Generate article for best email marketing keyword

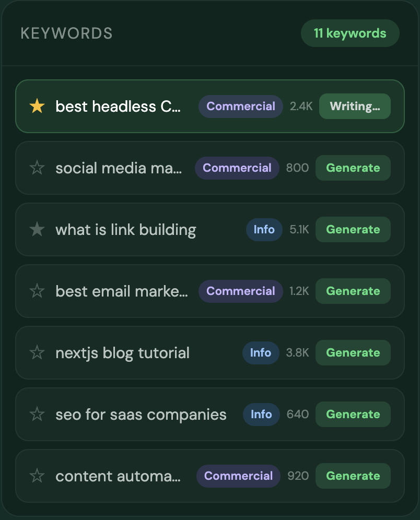click(353, 291)
